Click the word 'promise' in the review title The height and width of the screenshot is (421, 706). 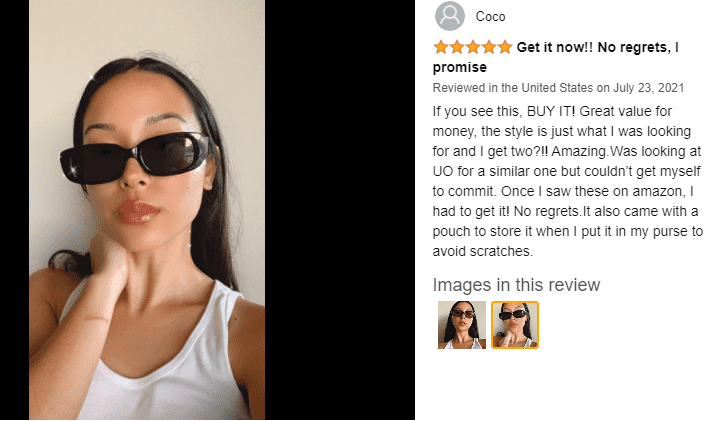click(x=460, y=68)
